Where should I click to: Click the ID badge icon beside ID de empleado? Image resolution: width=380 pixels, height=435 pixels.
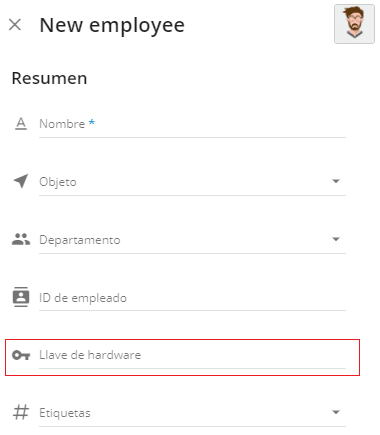click(21, 297)
